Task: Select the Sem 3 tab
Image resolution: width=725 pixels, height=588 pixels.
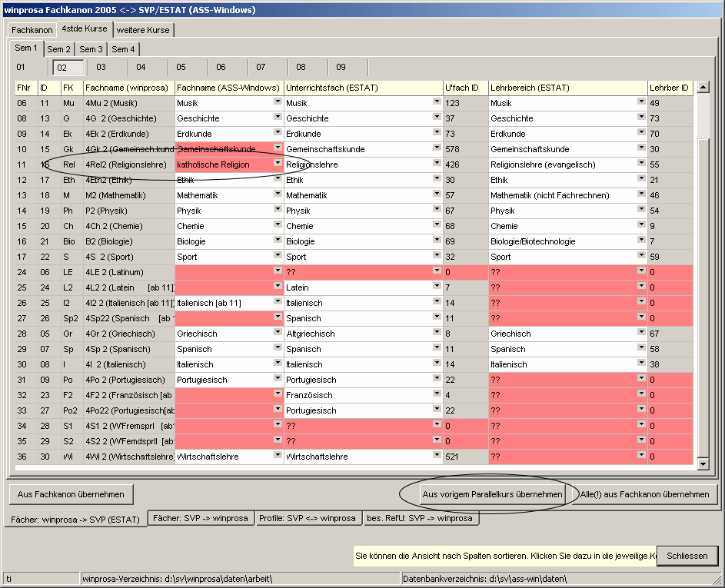Action: click(91, 49)
